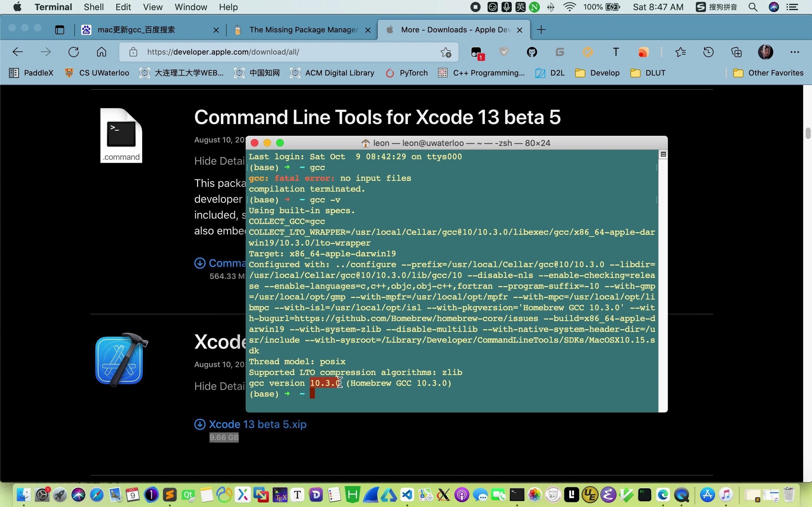
Task: Open the Terminal Shell menu
Action: click(x=94, y=7)
